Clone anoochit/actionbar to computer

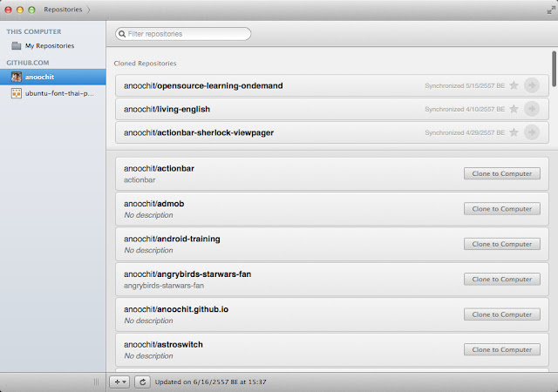click(x=502, y=173)
